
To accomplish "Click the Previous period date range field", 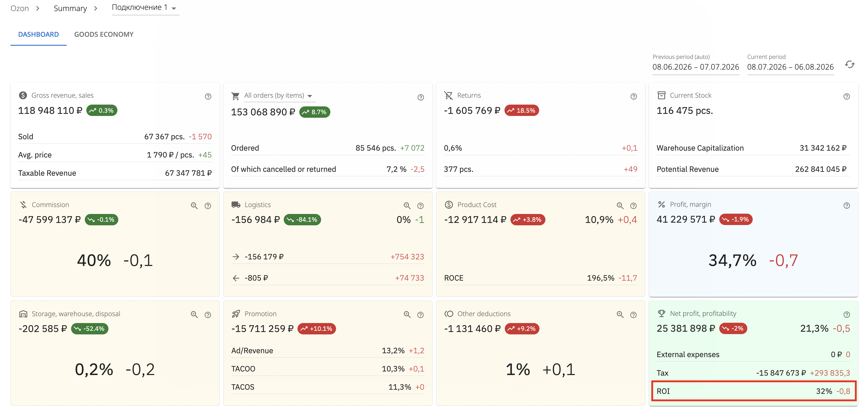I will pyautogui.click(x=695, y=67).
